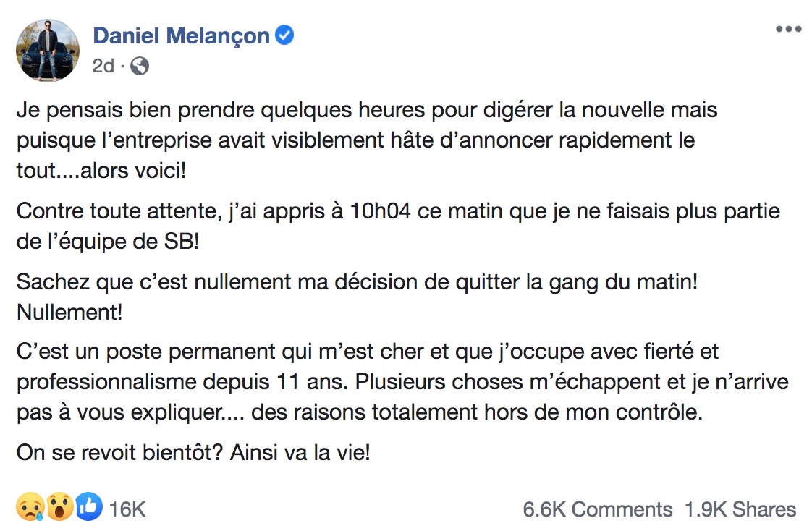Click the blue verified badge beside Daniel Melançon

tap(284, 35)
